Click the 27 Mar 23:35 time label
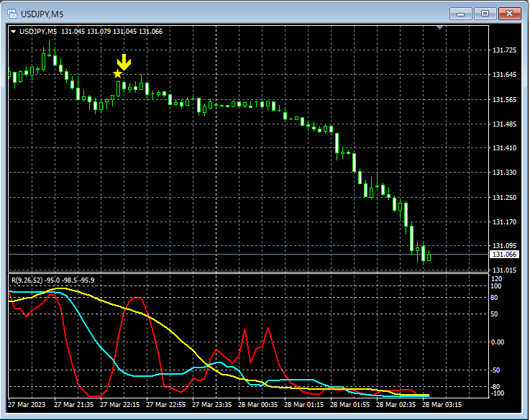This screenshot has height=420, width=530. (211, 405)
